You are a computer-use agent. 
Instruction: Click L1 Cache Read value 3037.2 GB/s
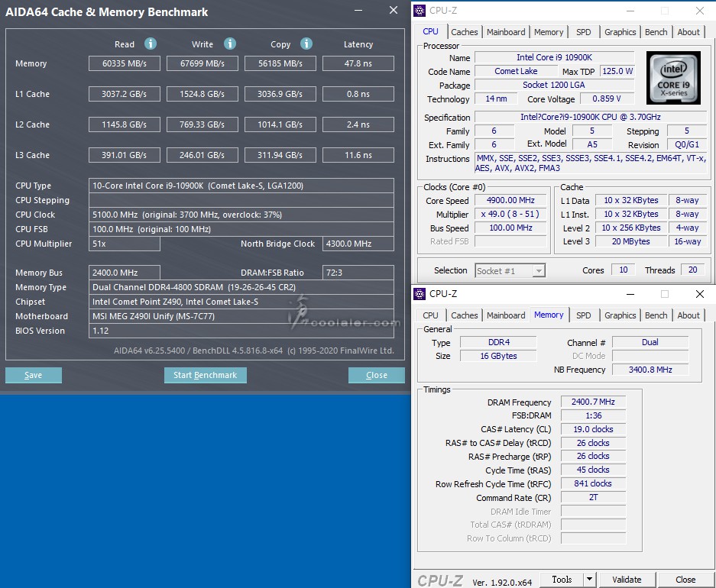pos(125,94)
